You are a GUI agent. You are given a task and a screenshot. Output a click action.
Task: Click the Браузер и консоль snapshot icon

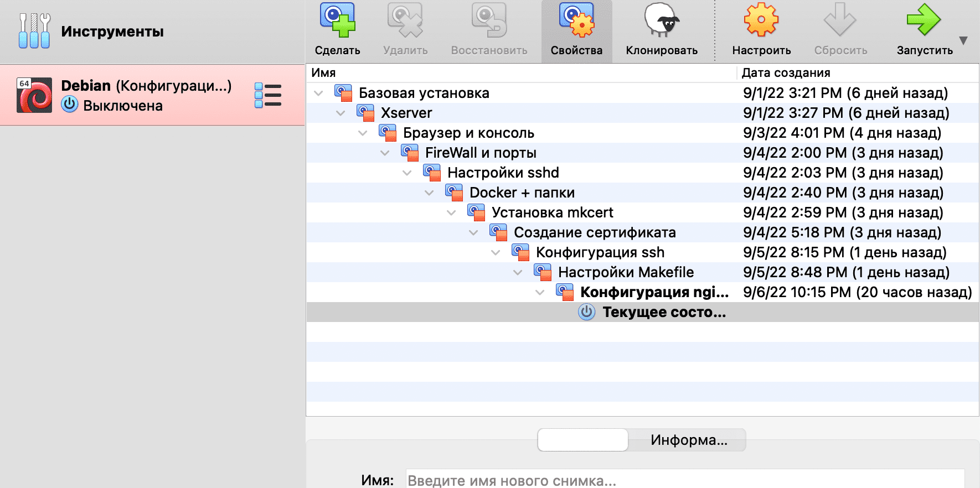tap(388, 133)
